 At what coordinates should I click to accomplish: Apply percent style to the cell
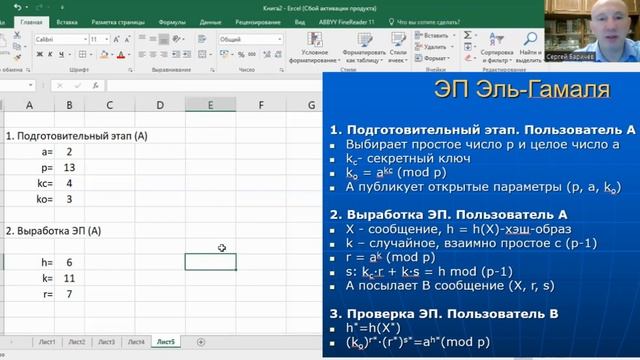(241, 54)
